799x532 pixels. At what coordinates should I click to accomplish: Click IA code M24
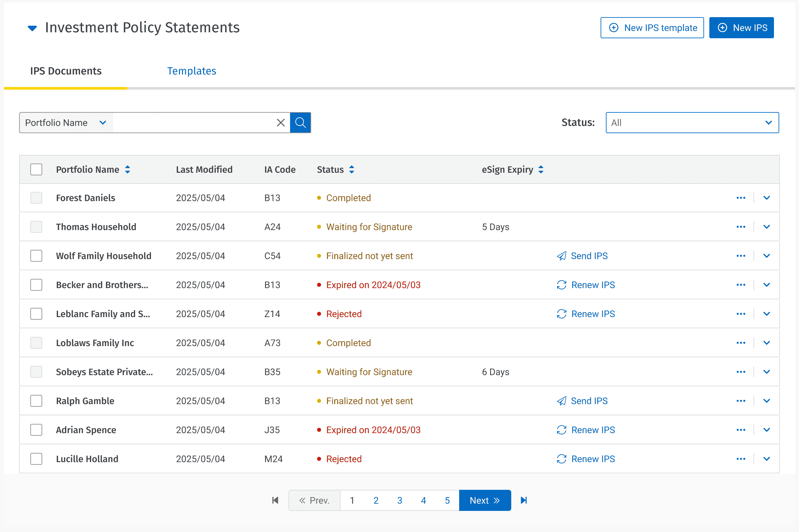pyautogui.click(x=274, y=459)
